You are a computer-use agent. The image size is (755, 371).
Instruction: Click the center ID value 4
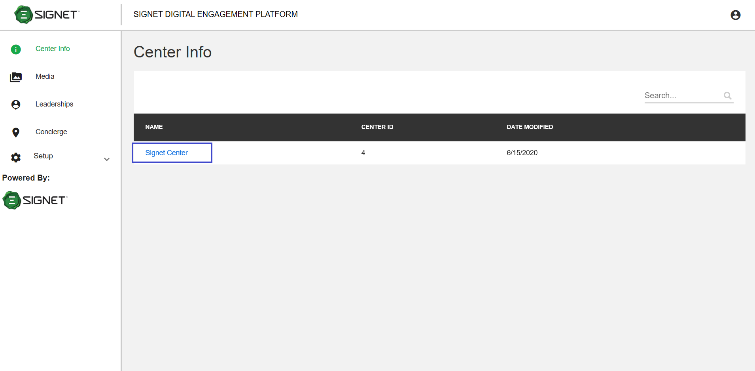[x=363, y=153]
